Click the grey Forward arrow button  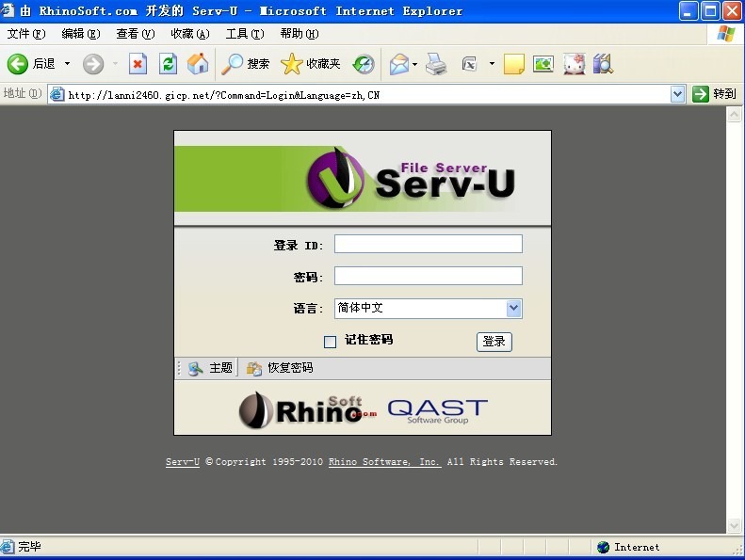[x=93, y=64]
